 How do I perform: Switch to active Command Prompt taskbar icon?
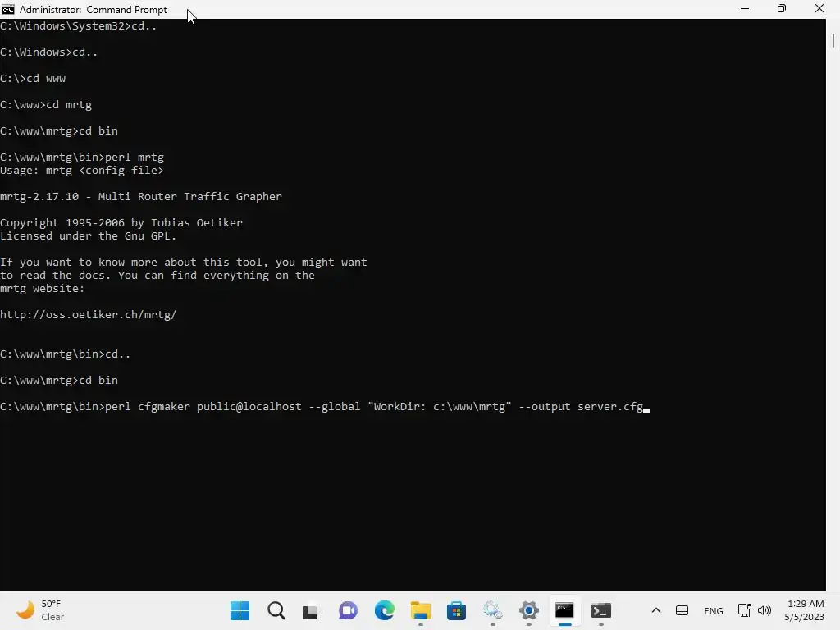pos(564,610)
